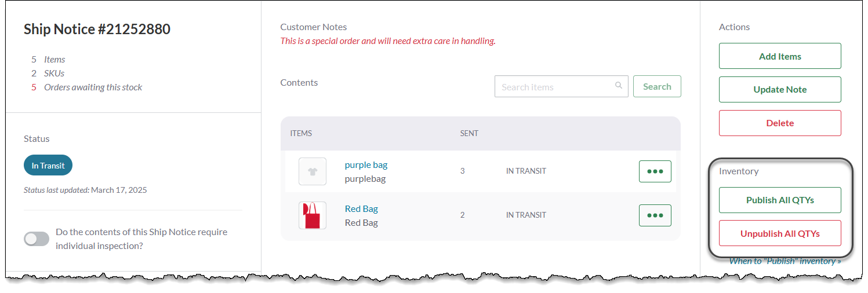Click the special order customer note text
The width and height of the screenshot is (868, 293).
click(388, 41)
